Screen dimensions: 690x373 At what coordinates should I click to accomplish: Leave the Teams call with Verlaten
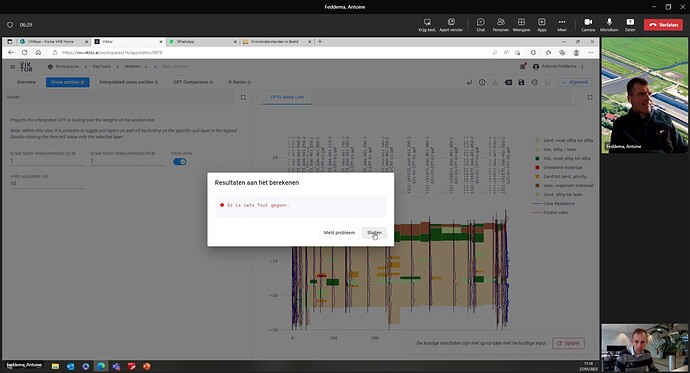point(663,25)
